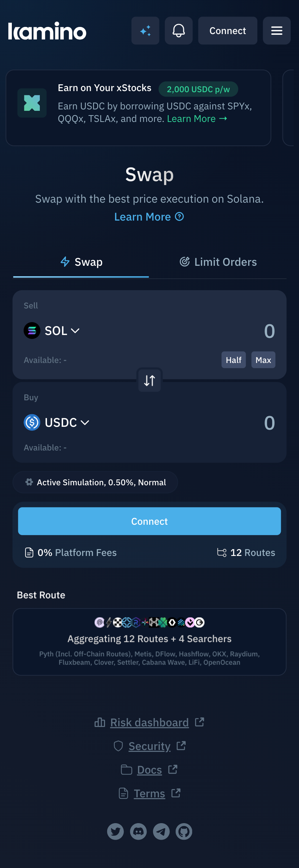Expand the SOL sell token selector
Screen dimensions: 299x868
coord(52,331)
